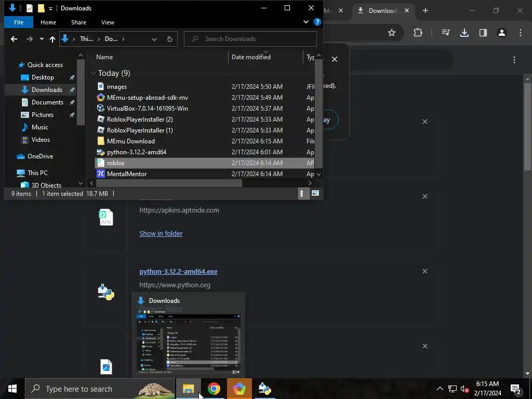Image resolution: width=532 pixels, height=399 pixels.
Task: Open Python installer in taskbar
Action: 264,389
